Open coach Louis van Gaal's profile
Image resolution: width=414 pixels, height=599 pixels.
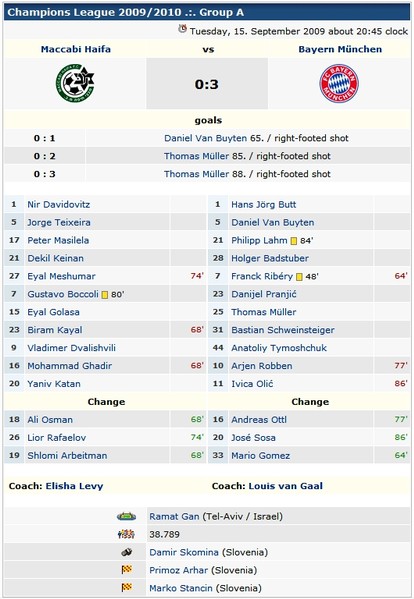[x=285, y=486]
